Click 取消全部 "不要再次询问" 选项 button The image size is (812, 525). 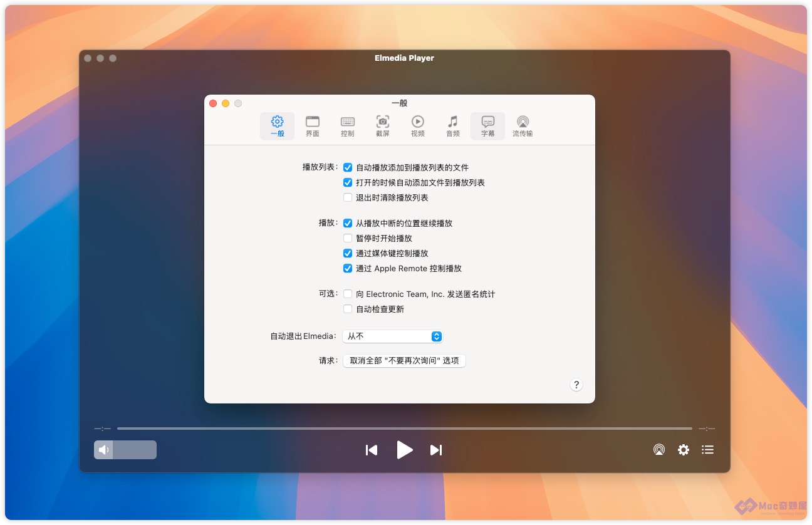click(404, 361)
